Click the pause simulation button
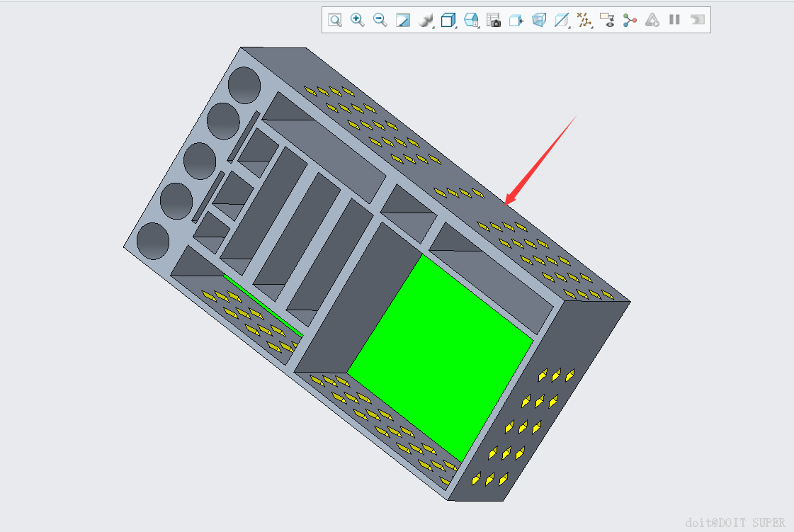Image resolution: width=794 pixels, height=532 pixels. tap(674, 20)
